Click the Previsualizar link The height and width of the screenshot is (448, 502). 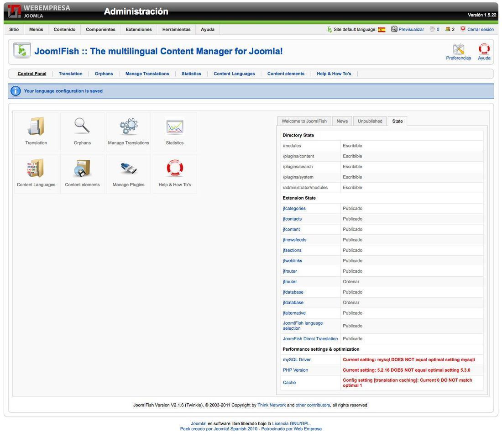click(x=411, y=30)
